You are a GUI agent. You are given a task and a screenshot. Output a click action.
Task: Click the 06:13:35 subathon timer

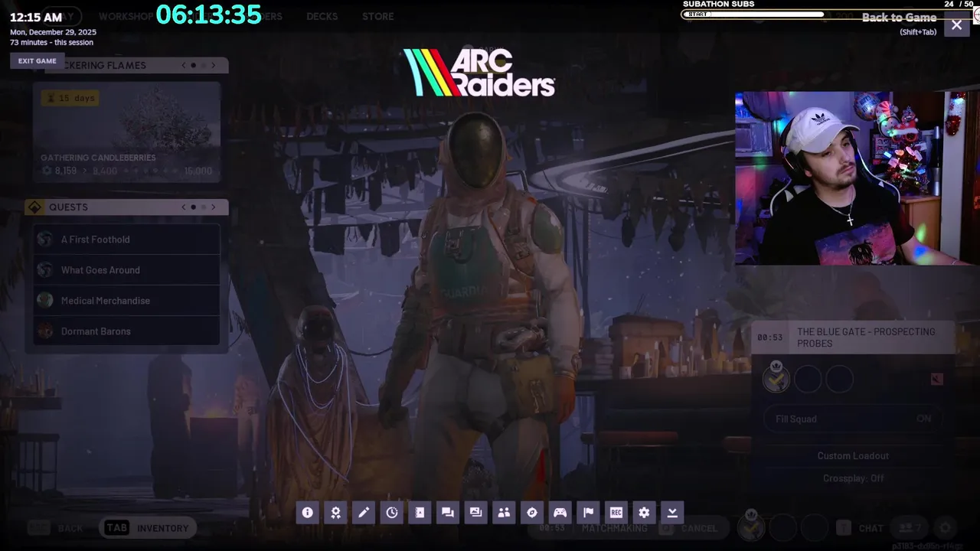click(x=208, y=15)
